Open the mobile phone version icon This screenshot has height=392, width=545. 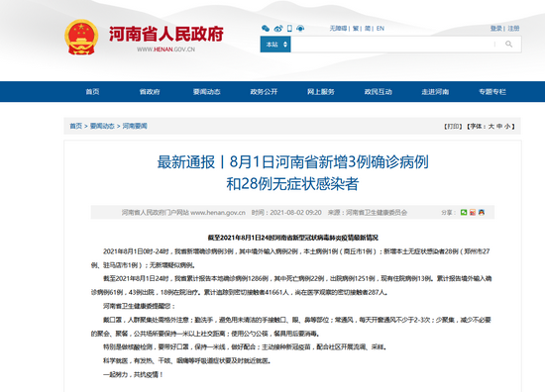pyautogui.click(x=289, y=29)
